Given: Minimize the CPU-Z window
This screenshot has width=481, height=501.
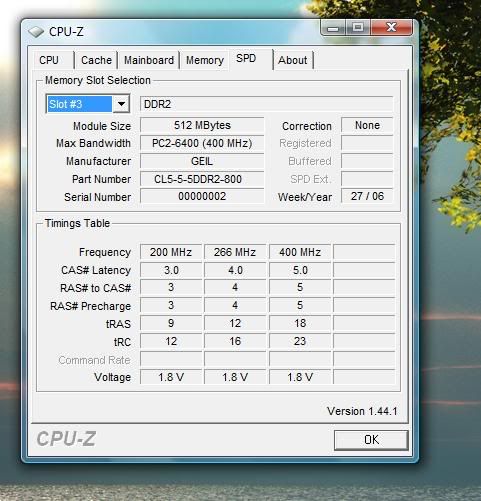Looking at the screenshot, I should 333,27.
